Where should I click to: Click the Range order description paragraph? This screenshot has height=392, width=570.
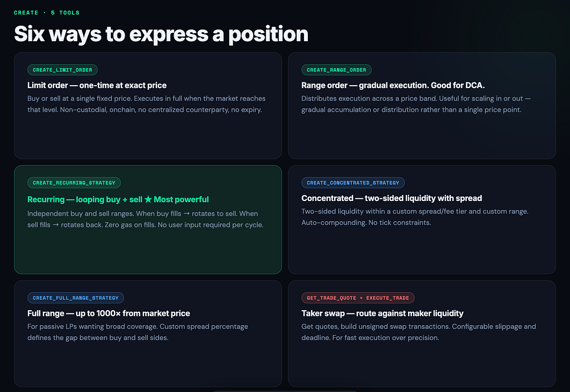416,104
